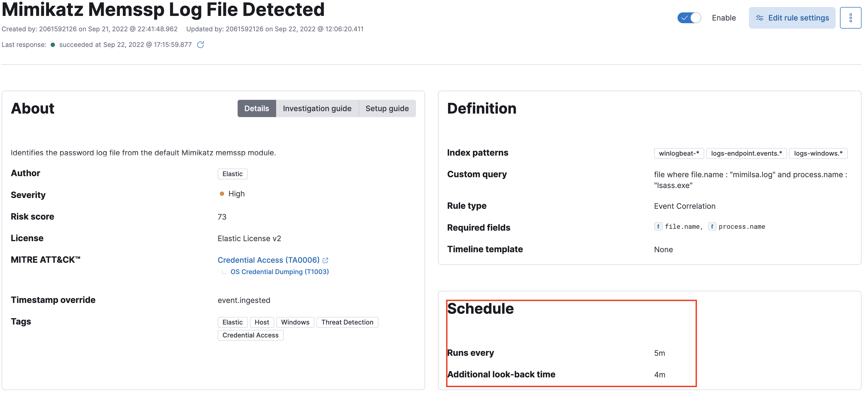The width and height of the screenshot is (868, 396).
Task: Select the Details tab
Action: (257, 108)
